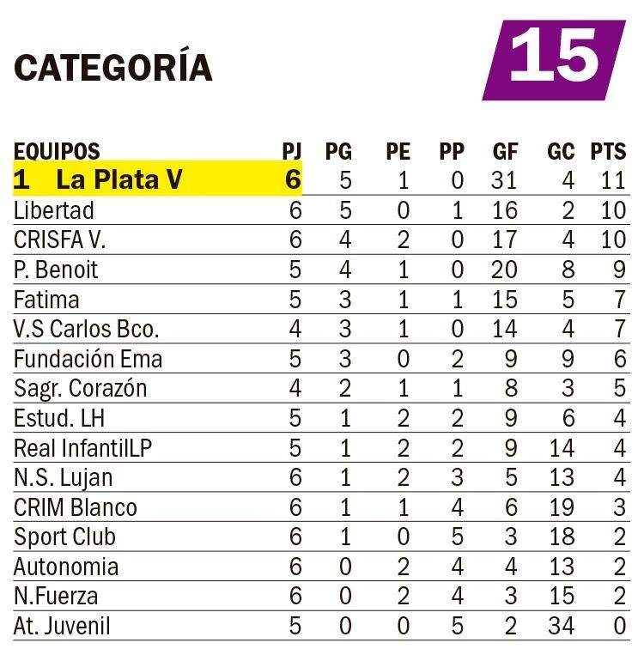Screen dimensions: 644x661
Task: Select the GF column header
Action: (x=505, y=152)
